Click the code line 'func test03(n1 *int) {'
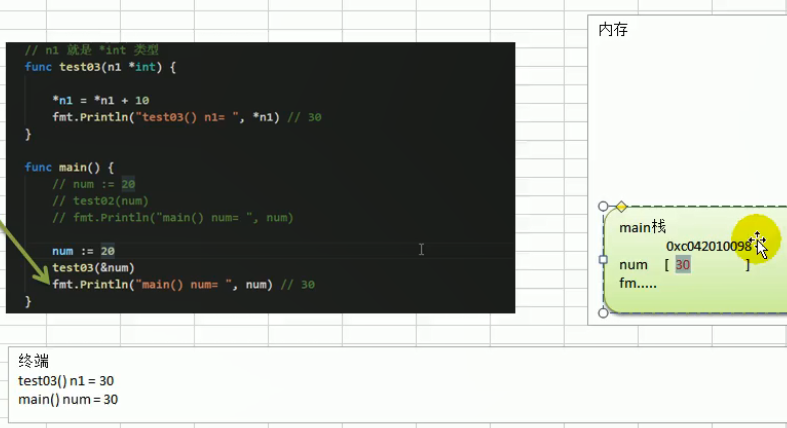 coord(100,67)
